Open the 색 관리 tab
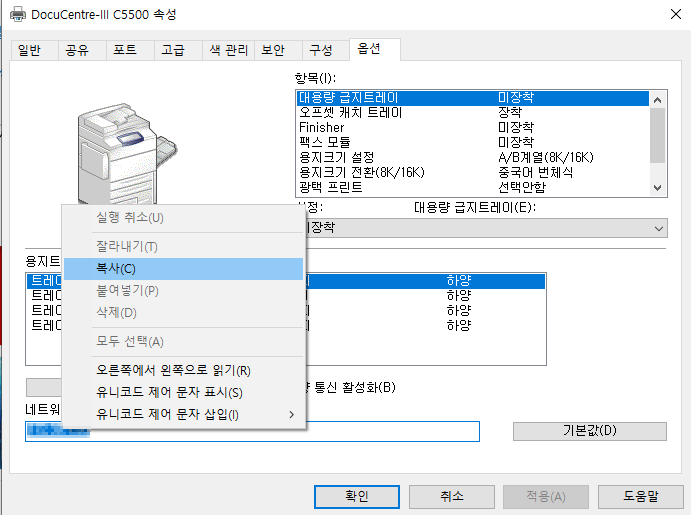The width and height of the screenshot is (691, 515). click(x=228, y=50)
